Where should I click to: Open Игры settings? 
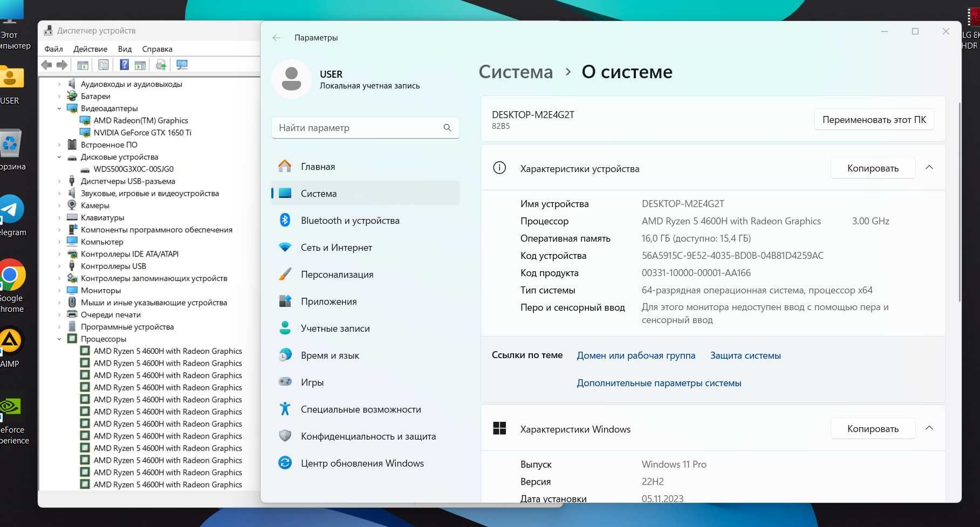click(x=365, y=382)
